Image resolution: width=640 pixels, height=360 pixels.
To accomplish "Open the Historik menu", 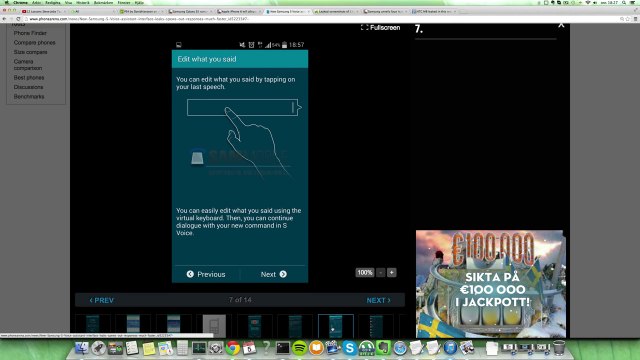I will [83, 2].
